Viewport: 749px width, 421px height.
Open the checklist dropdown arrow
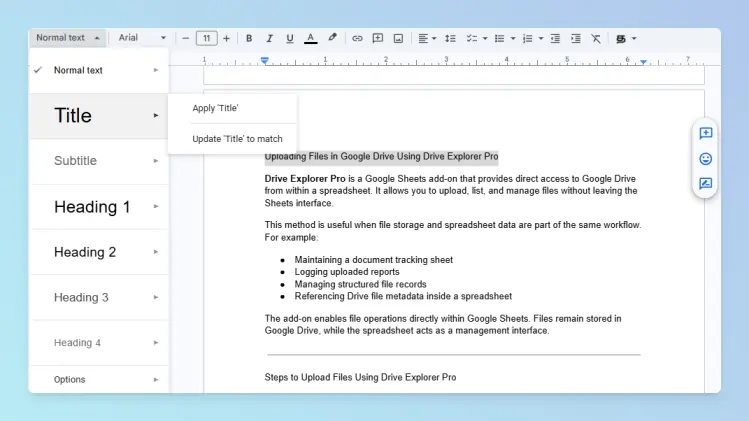pyautogui.click(x=485, y=39)
